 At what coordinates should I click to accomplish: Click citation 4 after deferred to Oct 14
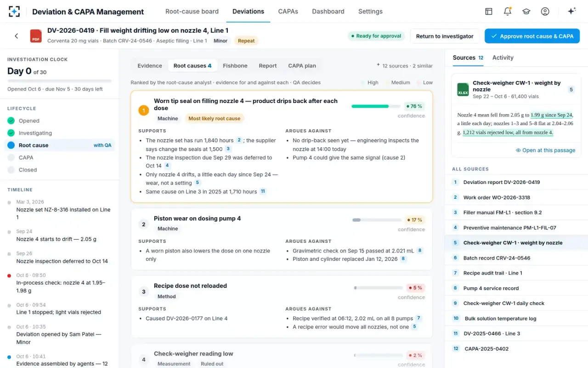167,166
